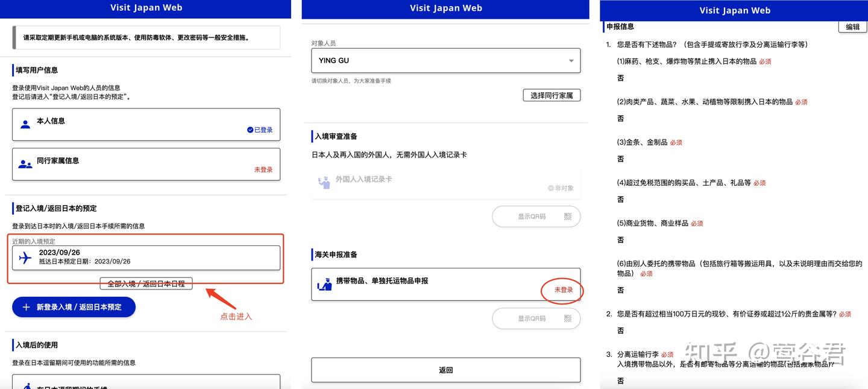Image resolution: width=868 pixels, height=389 pixels.
Task: Click 未登录 status in 海关申报准备
Action: point(564,290)
